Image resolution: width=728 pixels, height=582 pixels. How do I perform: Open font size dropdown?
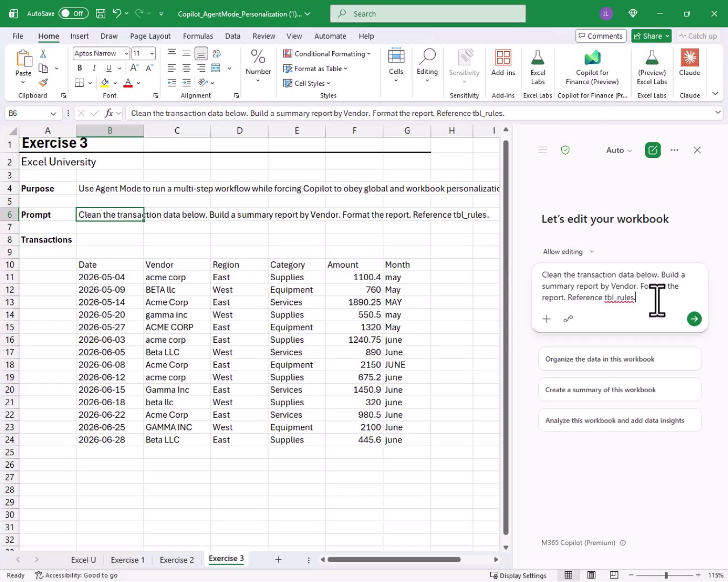(x=152, y=53)
